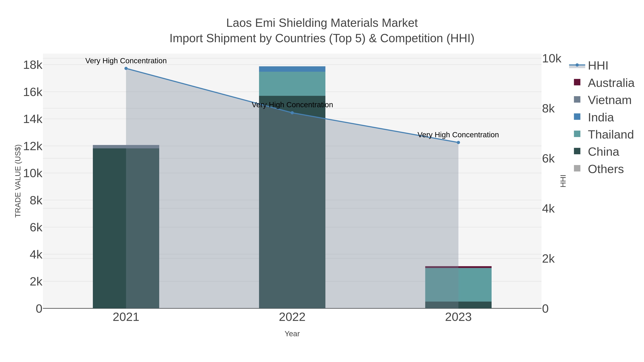Click the Thailand teal color swatch
644x362 pixels.
click(x=577, y=134)
